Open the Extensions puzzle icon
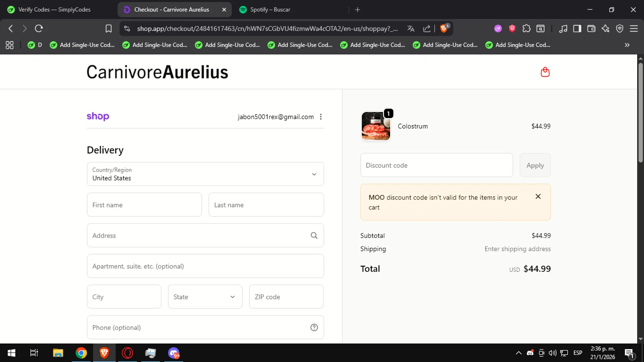644x362 pixels. point(526,28)
